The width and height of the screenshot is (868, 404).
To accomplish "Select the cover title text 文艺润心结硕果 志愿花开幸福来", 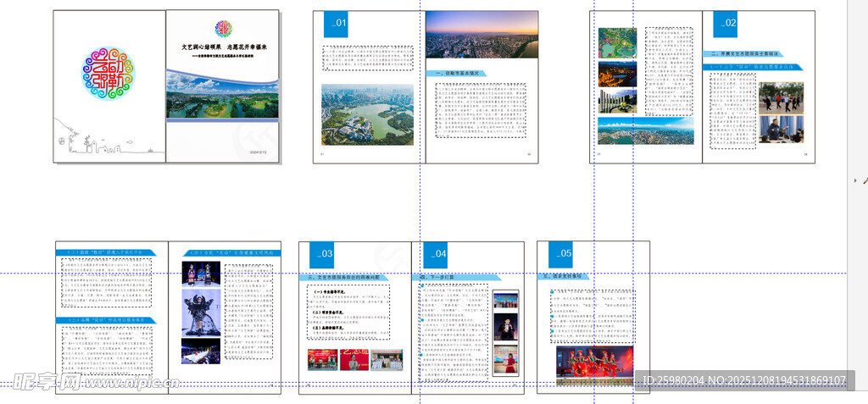I will (x=225, y=47).
